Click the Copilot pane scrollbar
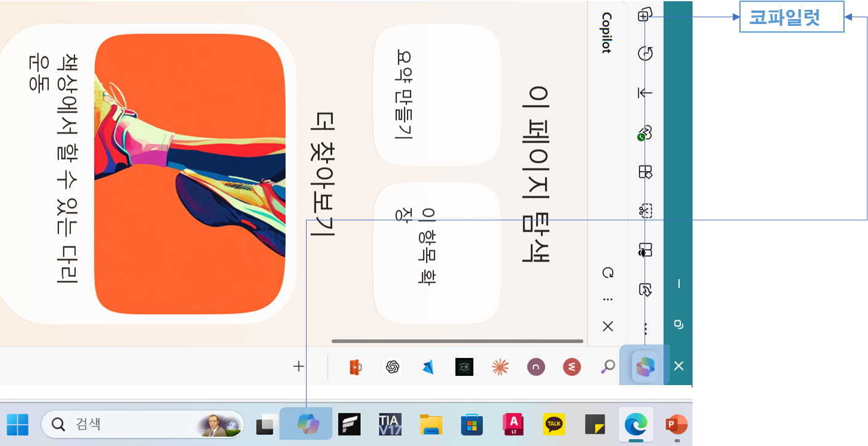The height and width of the screenshot is (446, 868). 457,341
